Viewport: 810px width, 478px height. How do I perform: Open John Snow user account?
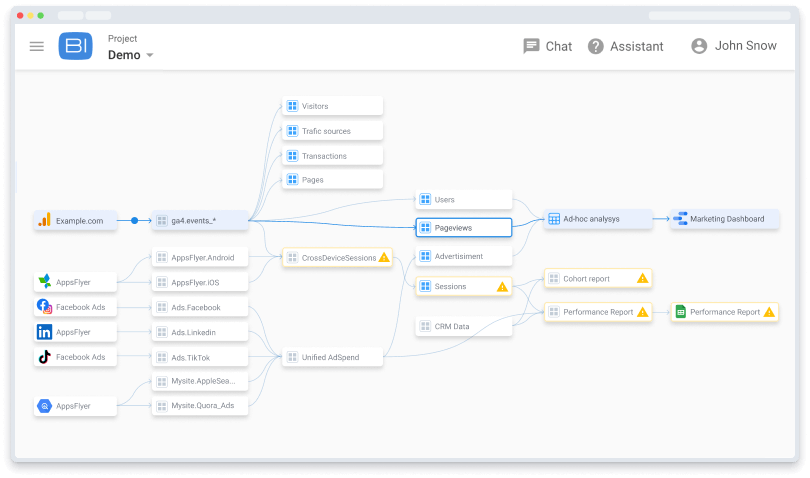(734, 46)
